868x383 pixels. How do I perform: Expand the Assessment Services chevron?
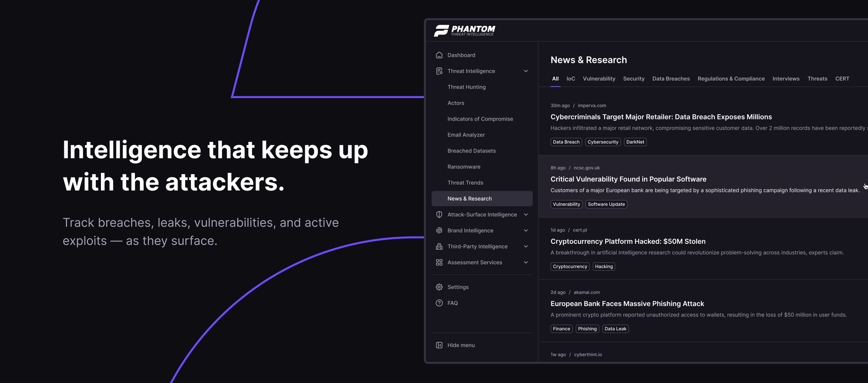526,262
